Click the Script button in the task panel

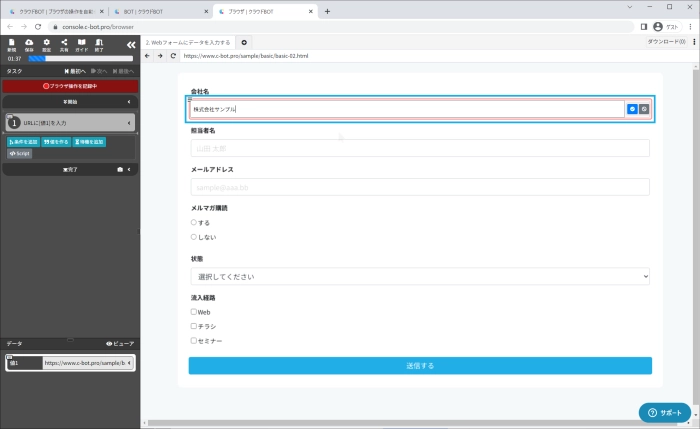coord(20,154)
